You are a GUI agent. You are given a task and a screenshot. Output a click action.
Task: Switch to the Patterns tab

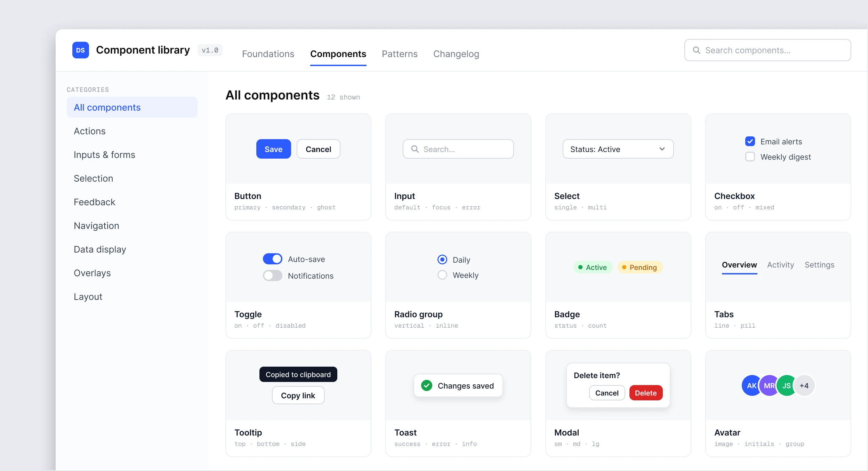(x=400, y=54)
